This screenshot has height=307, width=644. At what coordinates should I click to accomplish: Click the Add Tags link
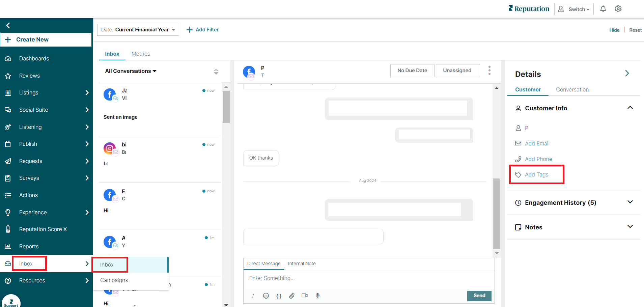click(536, 174)
